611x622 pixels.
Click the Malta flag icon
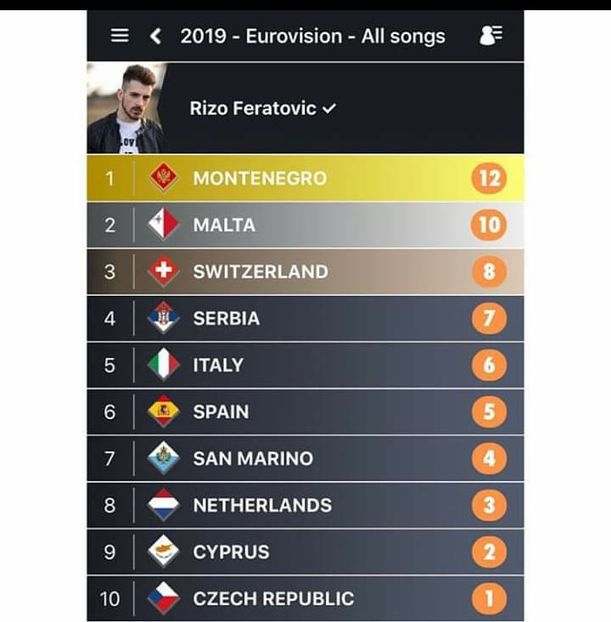pos(163,225)
